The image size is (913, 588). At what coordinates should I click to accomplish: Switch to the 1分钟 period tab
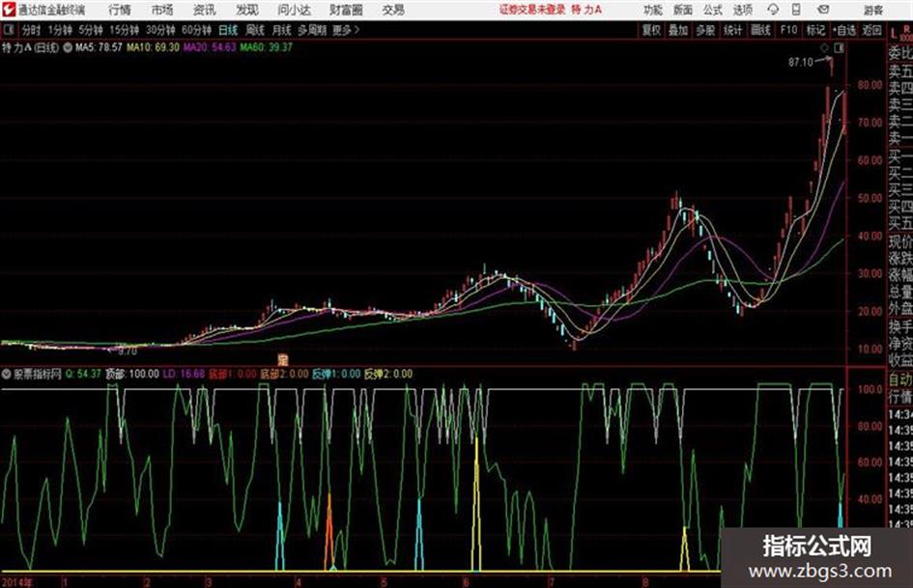click(59, 30)
